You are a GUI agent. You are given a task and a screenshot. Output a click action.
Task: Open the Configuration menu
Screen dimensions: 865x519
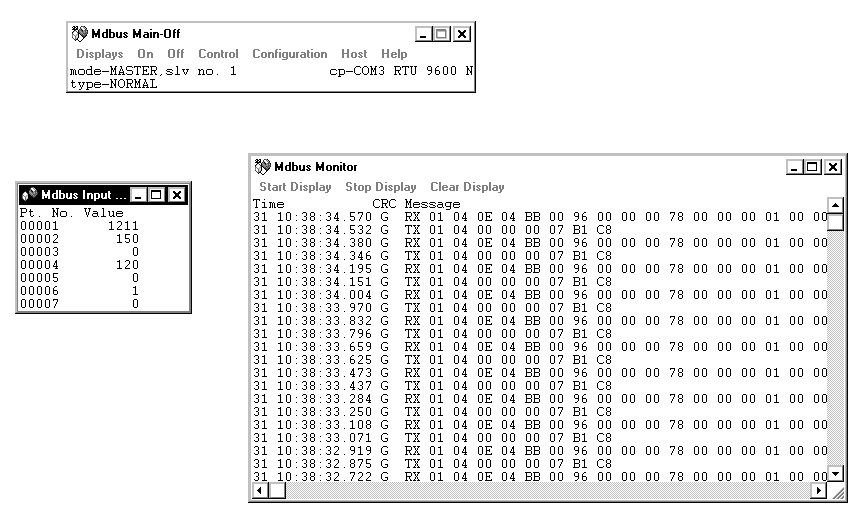pyautogui.click(x=290, y=54)
